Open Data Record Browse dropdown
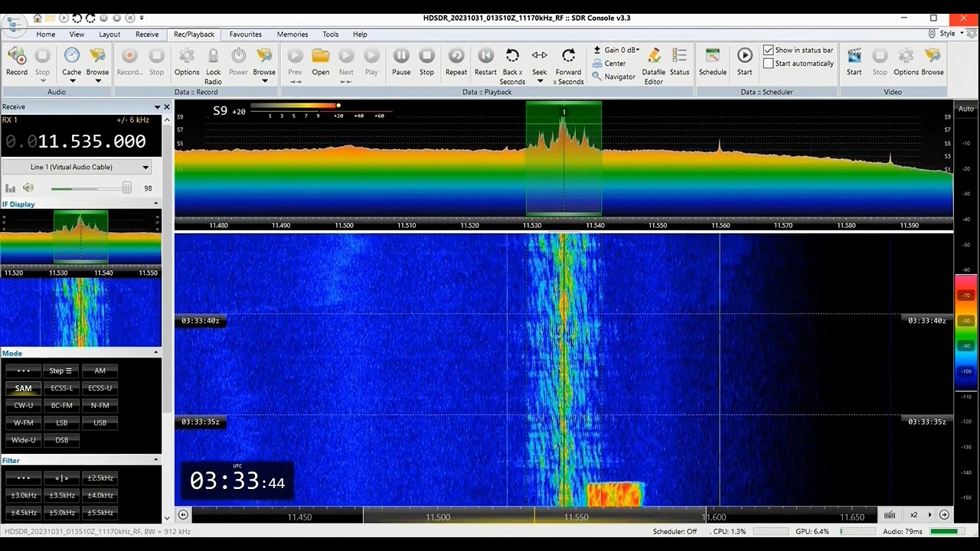 pos(264,80)
